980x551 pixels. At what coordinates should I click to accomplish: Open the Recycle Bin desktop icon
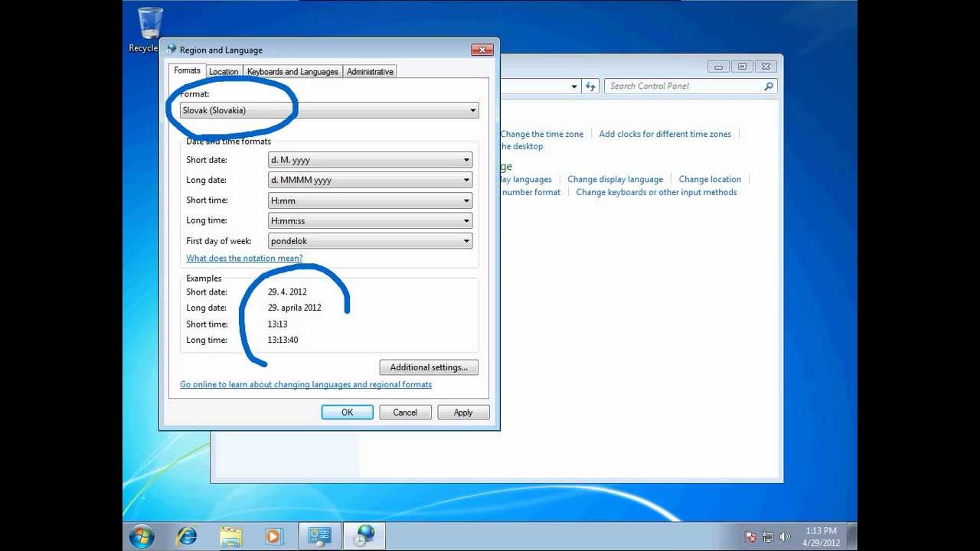pos(149,31)
